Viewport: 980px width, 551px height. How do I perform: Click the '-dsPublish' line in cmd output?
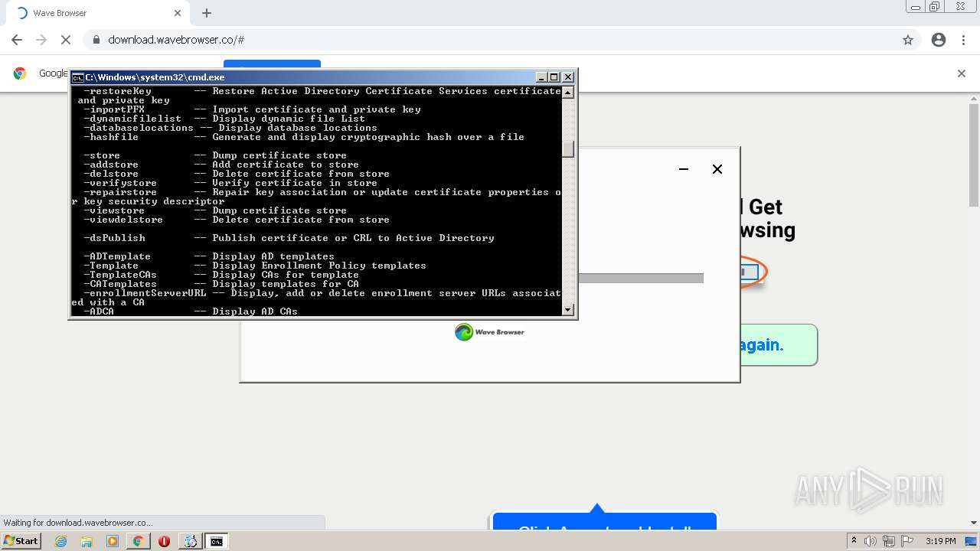[x=289, y=238]
